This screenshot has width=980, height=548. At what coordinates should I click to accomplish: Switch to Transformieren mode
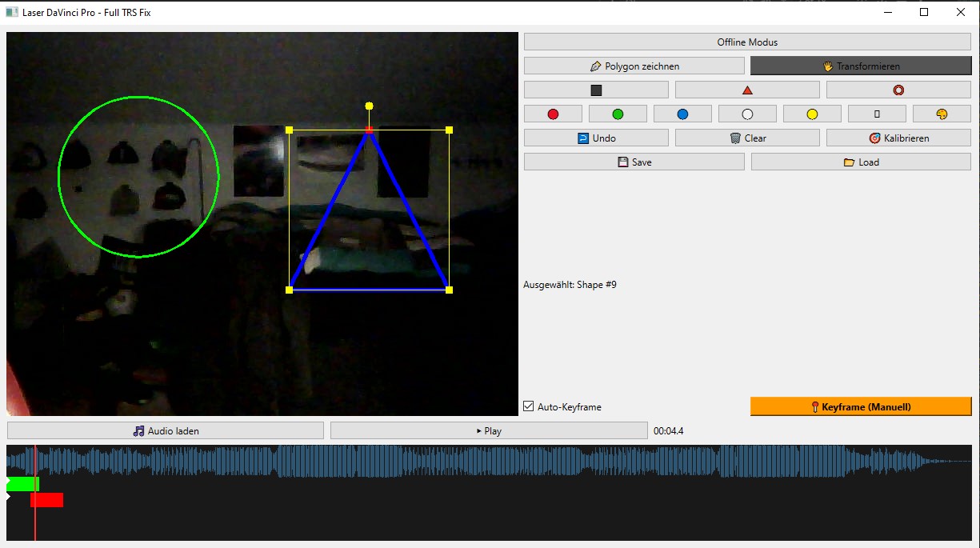861,66
